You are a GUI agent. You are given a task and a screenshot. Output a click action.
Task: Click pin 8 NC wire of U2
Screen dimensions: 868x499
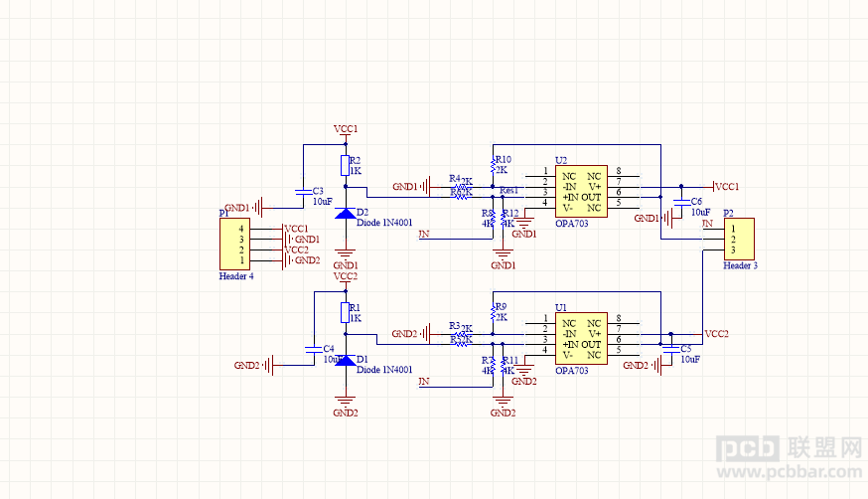(x=624, y=176)
